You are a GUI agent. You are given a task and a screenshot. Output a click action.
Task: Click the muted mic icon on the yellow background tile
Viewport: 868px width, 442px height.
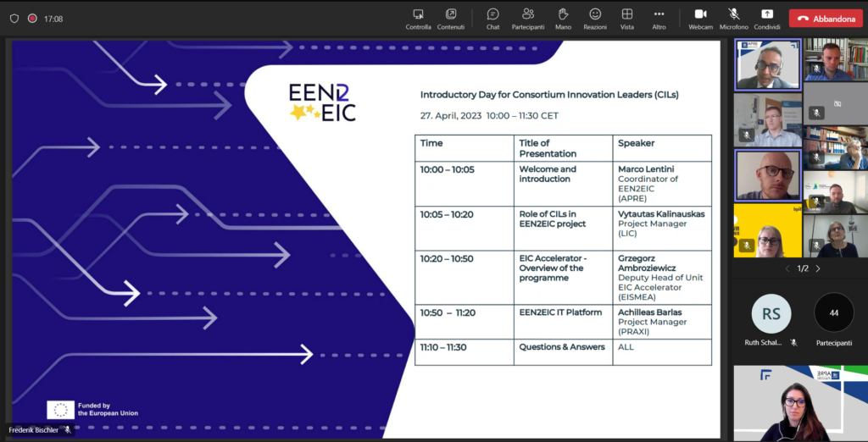click(x=746, y=245)
